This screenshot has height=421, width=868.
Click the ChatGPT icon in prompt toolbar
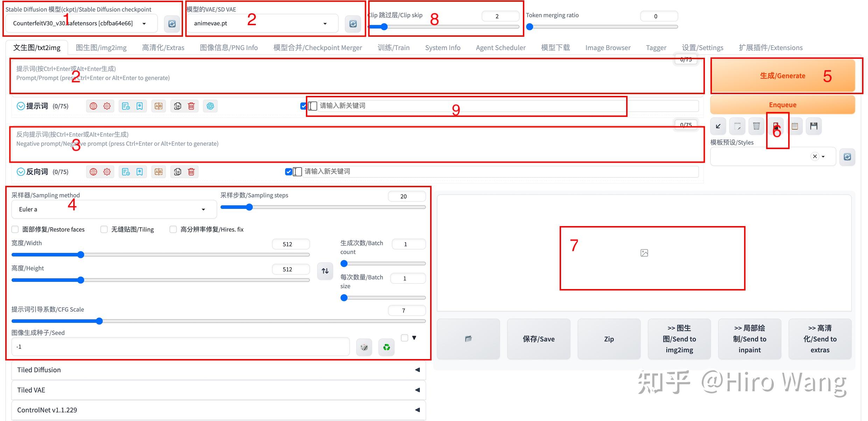pyautogui.click(x=210, y=106)
